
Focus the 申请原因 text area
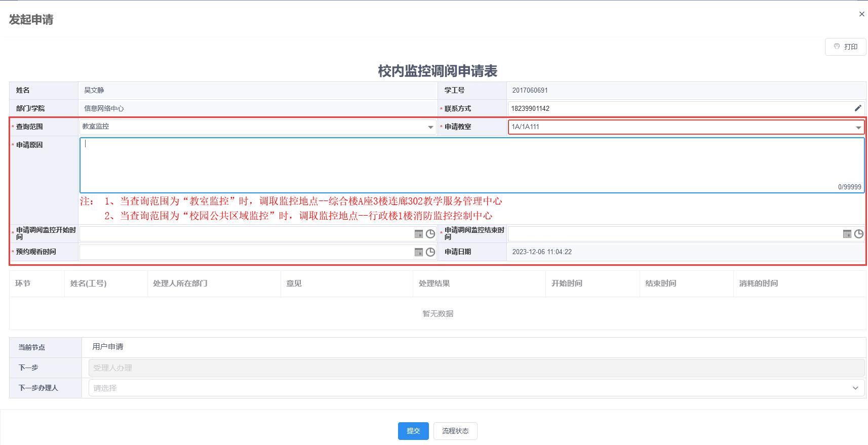471,165
